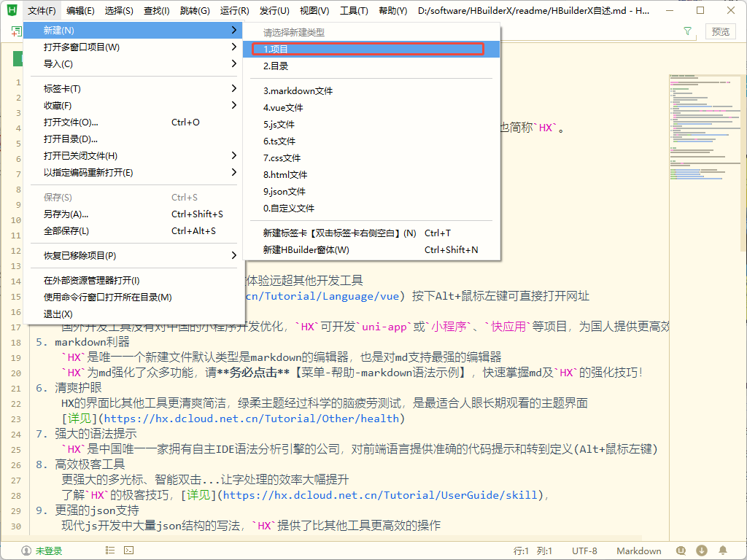
Task: Click the text 9. 更强的json支持 line
Action: pyautogui.click(x=88, y=510)
